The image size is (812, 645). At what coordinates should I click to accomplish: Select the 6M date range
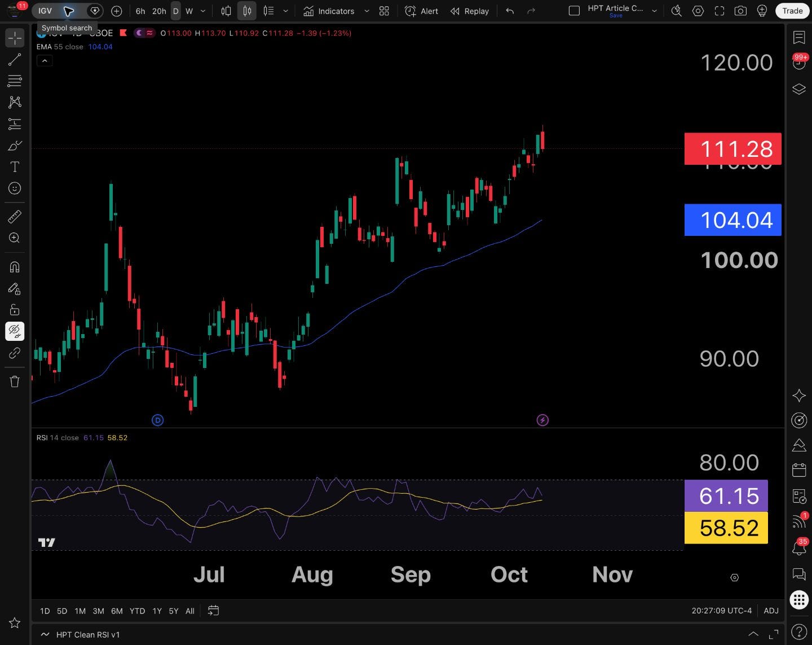(117, 611)
